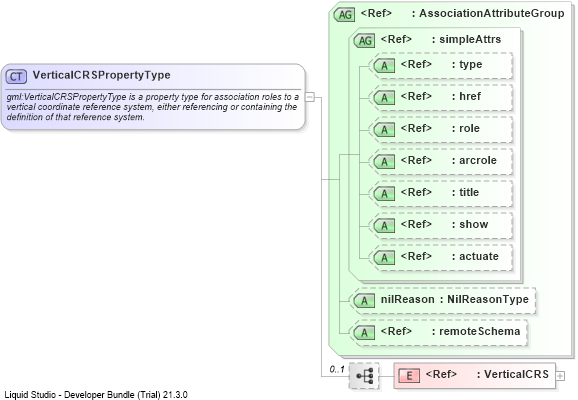Click the AG icon beside simpleAttrs

tap(364, 41)
